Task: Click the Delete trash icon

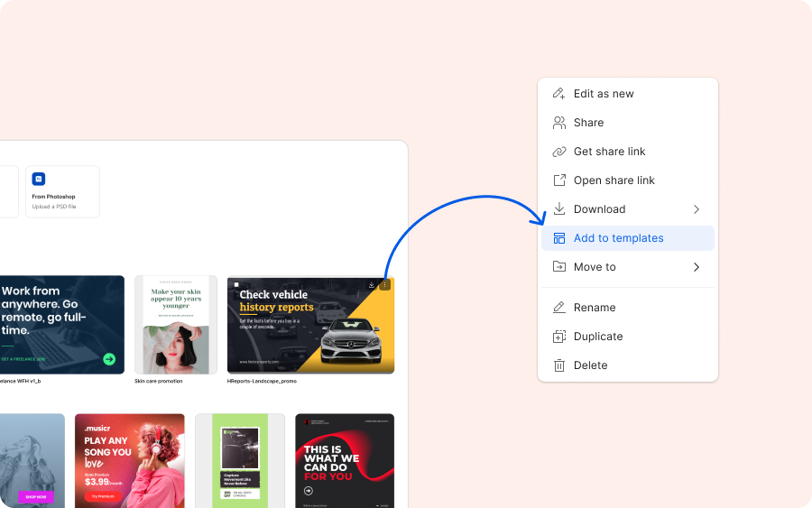Action: coord(558,365)
